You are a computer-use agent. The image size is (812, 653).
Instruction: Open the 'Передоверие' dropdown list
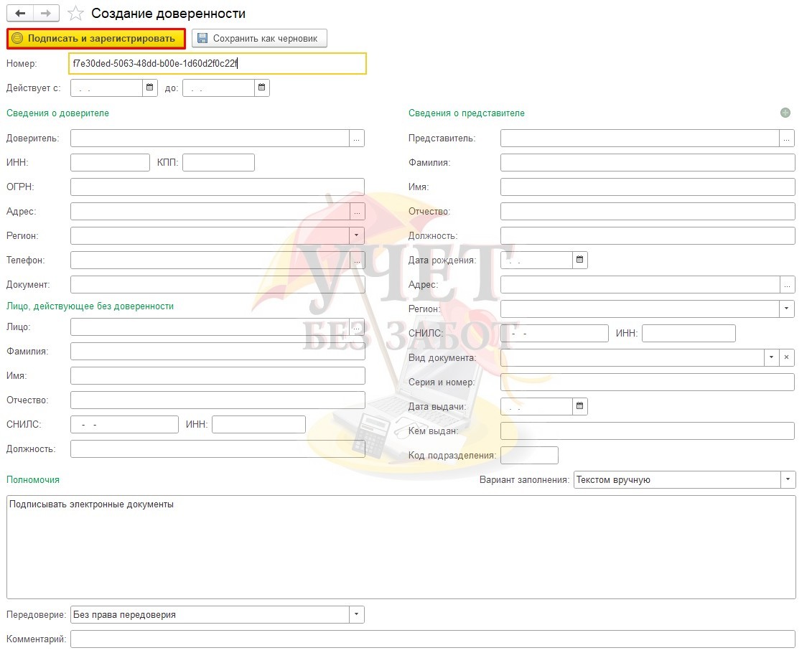click(357, 614)
